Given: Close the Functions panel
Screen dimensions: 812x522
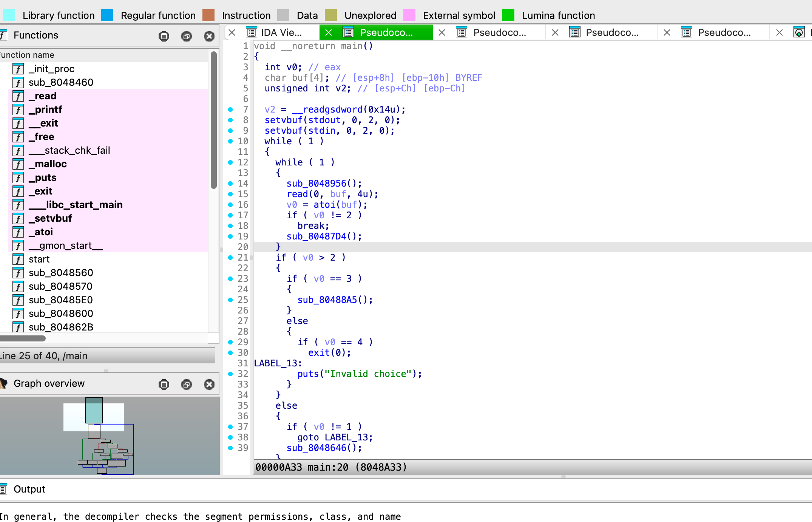Looking at the screenshot, I should pos(209,36).
